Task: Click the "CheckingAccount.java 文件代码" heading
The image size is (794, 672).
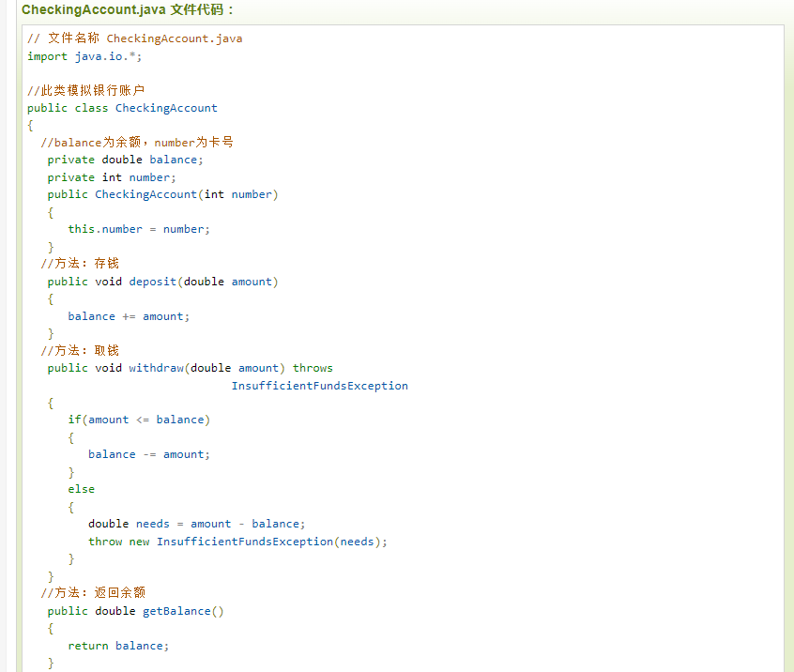Action: click(128, 9)
